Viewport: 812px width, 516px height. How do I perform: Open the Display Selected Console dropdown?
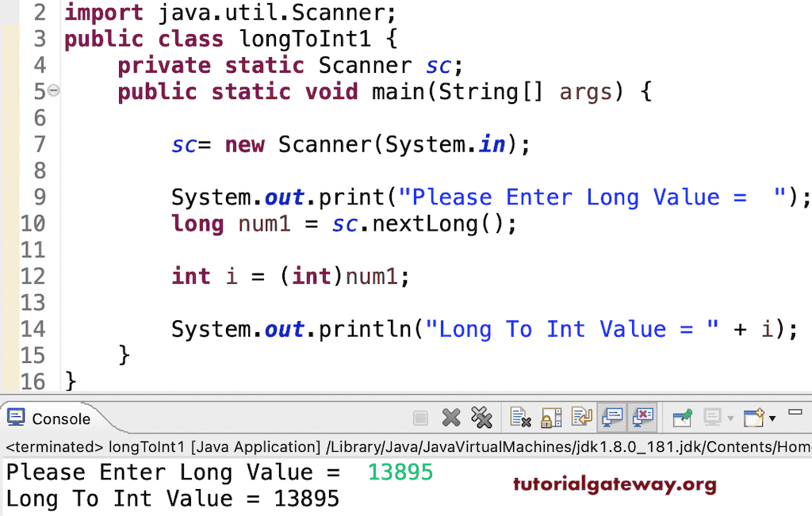tap(730, 418)
